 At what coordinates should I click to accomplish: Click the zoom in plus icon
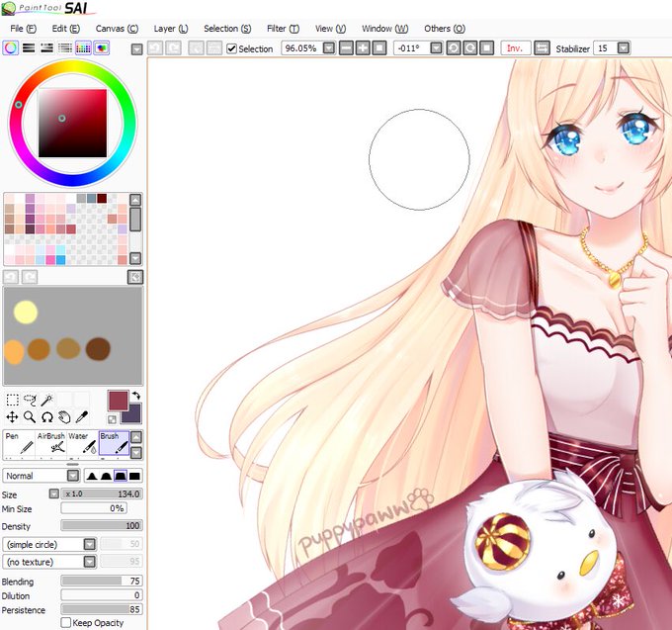coord(363,48)
